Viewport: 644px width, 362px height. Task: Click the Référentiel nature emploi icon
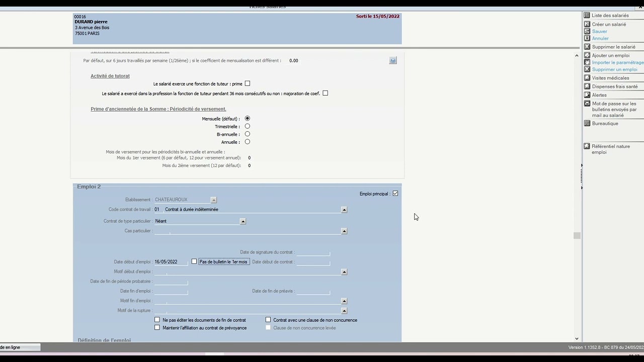pyautogui.click(x=587, y=146)
